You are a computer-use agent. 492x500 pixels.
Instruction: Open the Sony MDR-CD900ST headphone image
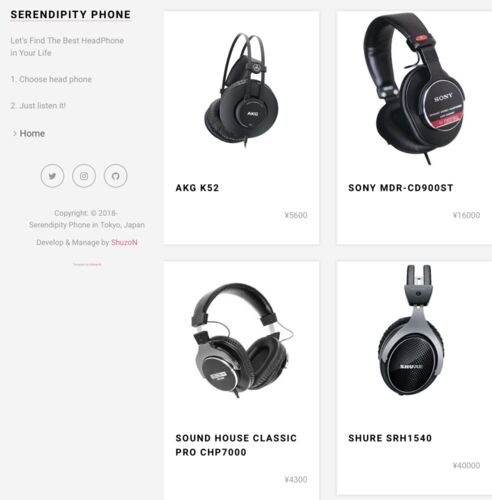414,89
